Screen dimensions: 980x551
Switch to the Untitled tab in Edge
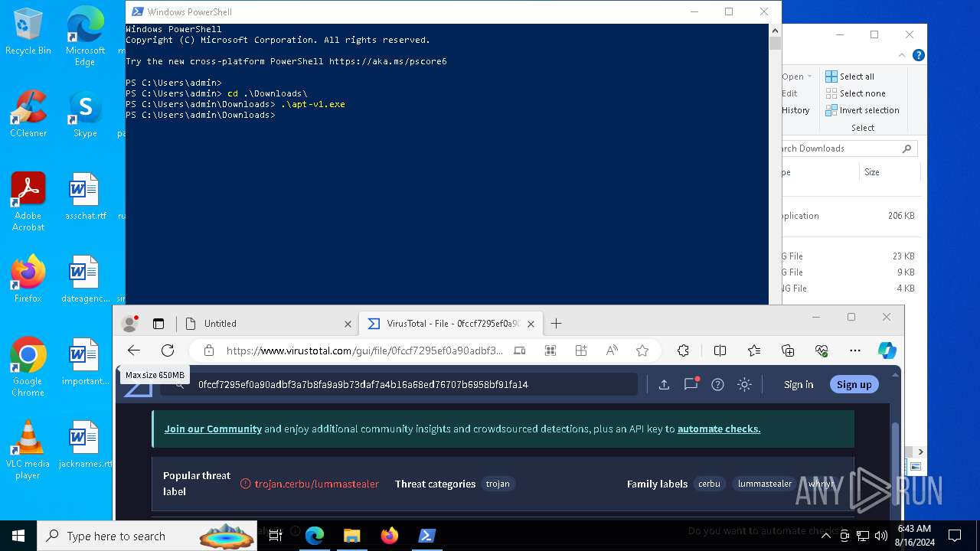pos(267,324)
